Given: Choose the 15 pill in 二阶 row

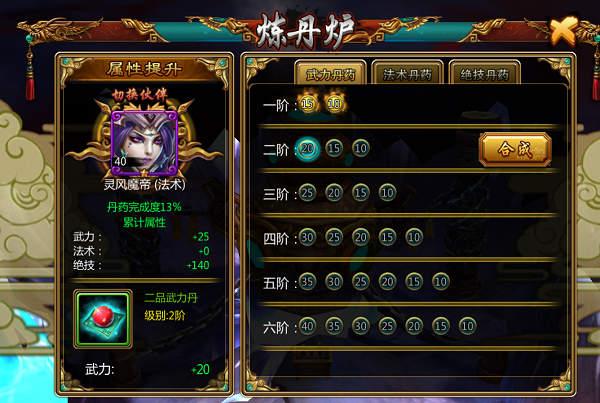Looking at the screenshot, I should click(334, 148).
